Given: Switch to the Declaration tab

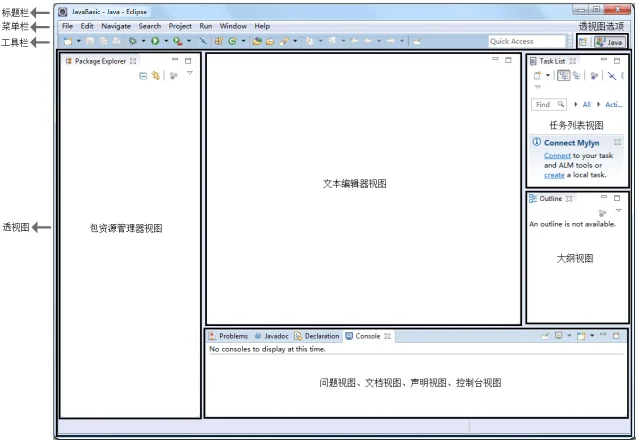Looking at the screenshot, I should [317, 336].
